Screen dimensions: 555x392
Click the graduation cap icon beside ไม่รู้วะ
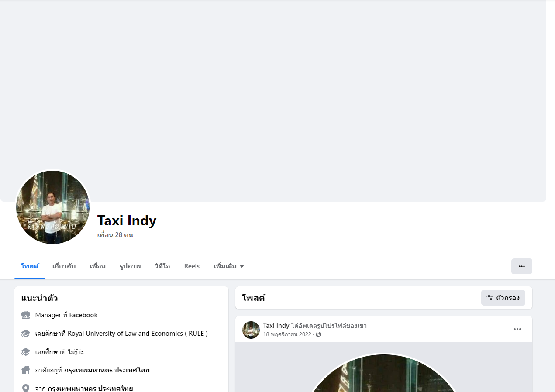click(26, 352)
